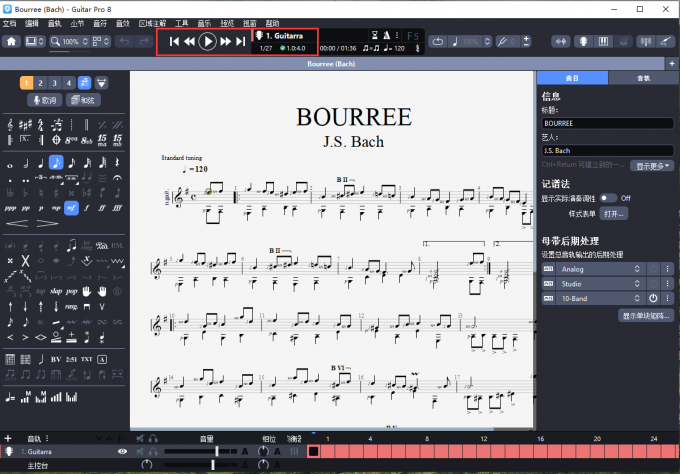The width and height of the screenshot is (680, 474).
Task: Select voice 1 in the palette
Action: tap(26, 82)
